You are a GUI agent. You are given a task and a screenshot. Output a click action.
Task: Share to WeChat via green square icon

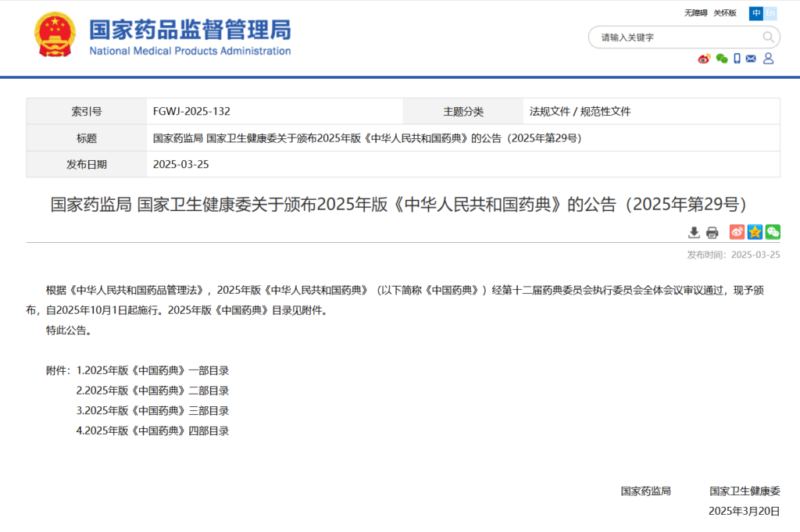tap(773, 232)
